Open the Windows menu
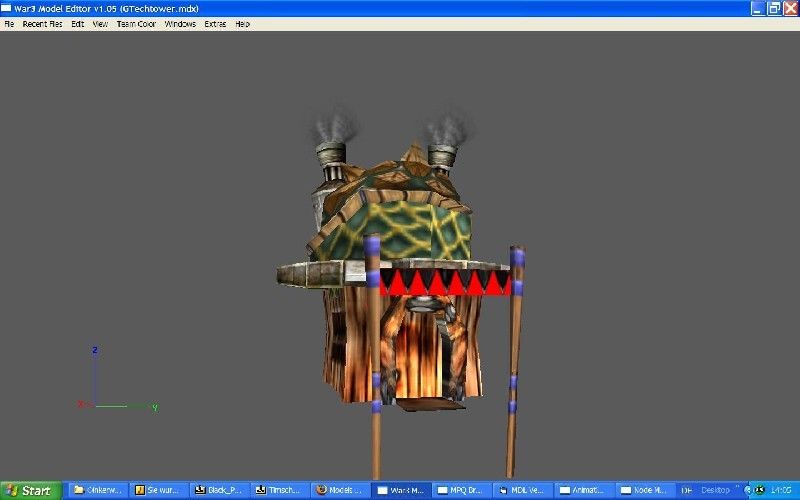Viewport: 800px width, 500px height. click(180, 24)
